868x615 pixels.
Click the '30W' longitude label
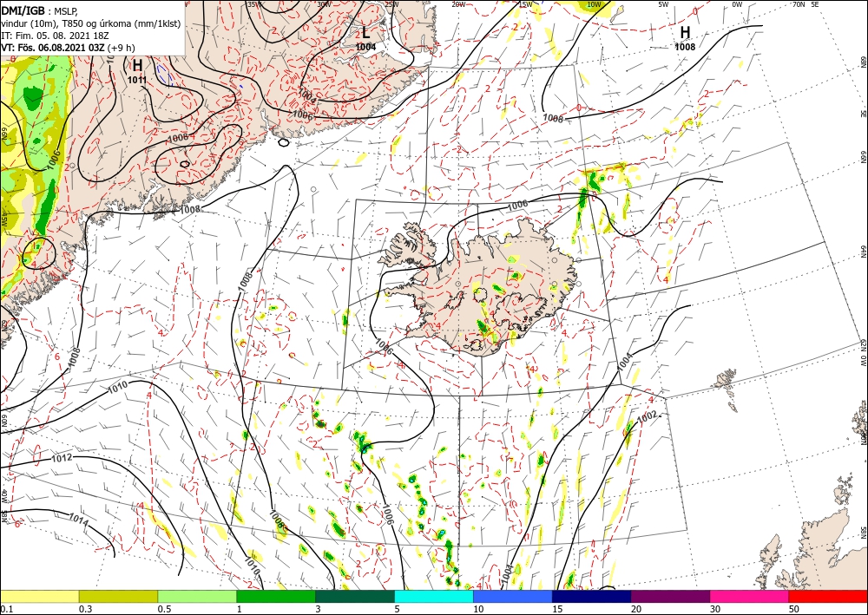325,4
